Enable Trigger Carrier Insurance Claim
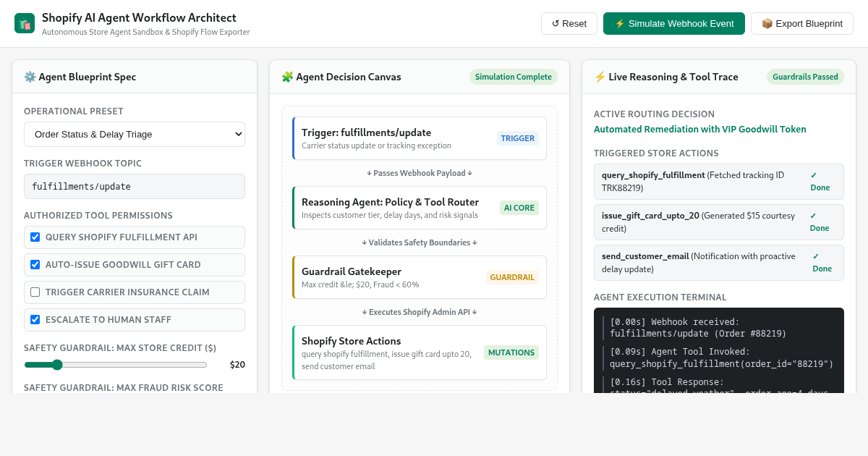The image size is (868, 456). coord(35,292)
